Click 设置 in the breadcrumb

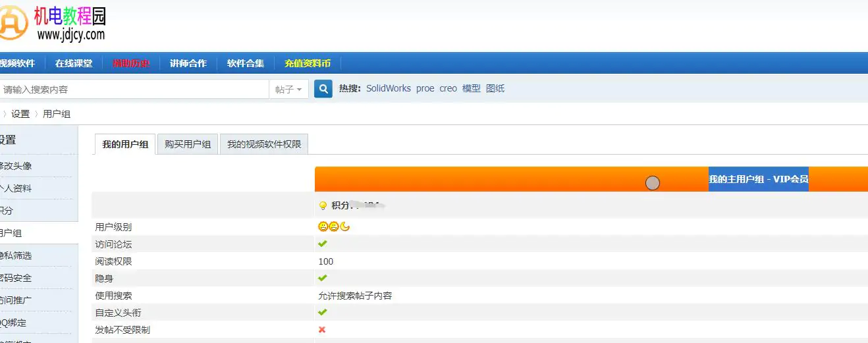coord(20,114)
